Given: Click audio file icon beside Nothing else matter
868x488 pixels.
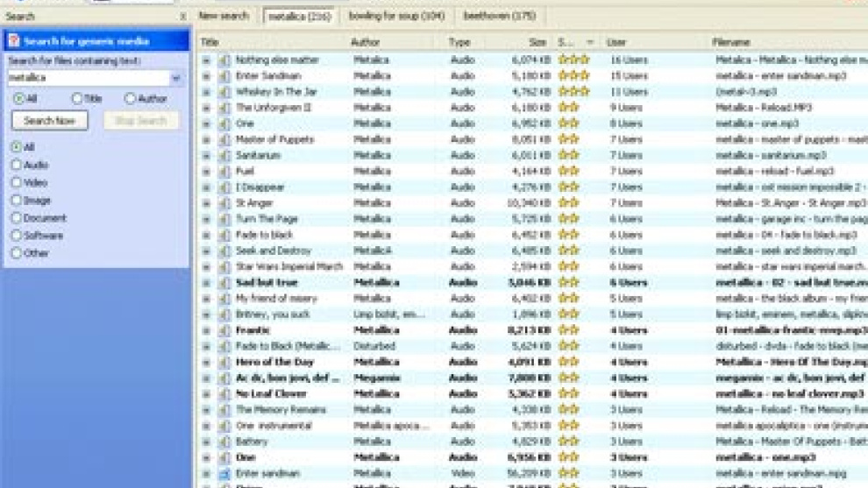Looking at the screenshot, I should tap(224, 60).
